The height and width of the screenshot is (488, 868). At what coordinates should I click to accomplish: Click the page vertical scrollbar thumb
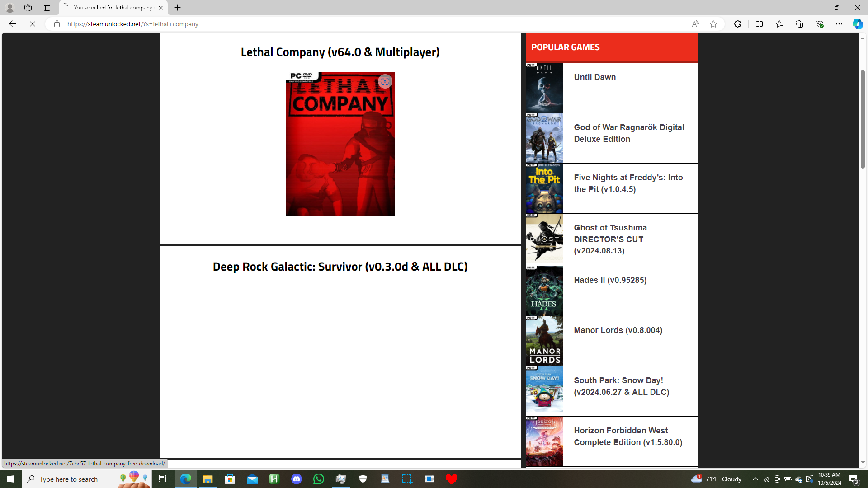[863, 119]
